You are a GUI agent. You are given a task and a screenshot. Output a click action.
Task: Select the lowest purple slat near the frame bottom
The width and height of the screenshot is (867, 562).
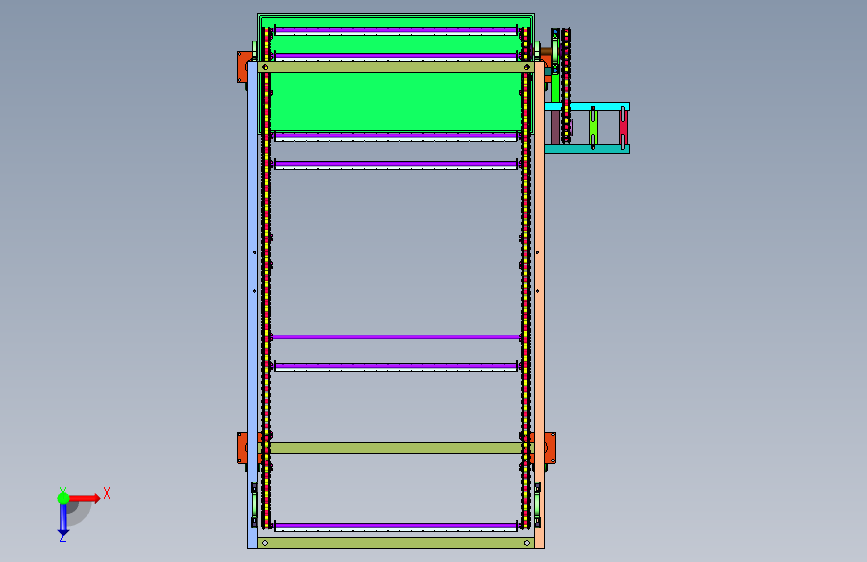(396, 525)
